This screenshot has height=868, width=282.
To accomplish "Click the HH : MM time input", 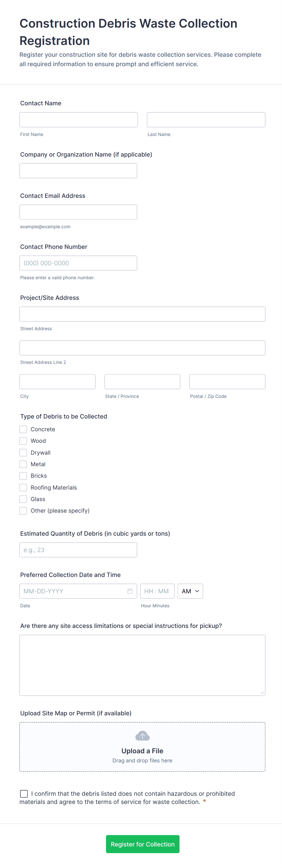I will 157,591.
